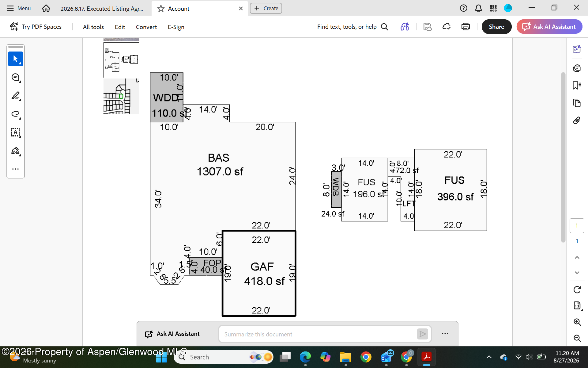Click the floor plan sketch thumbnail
588x368 pixels.
coord(121,59)
